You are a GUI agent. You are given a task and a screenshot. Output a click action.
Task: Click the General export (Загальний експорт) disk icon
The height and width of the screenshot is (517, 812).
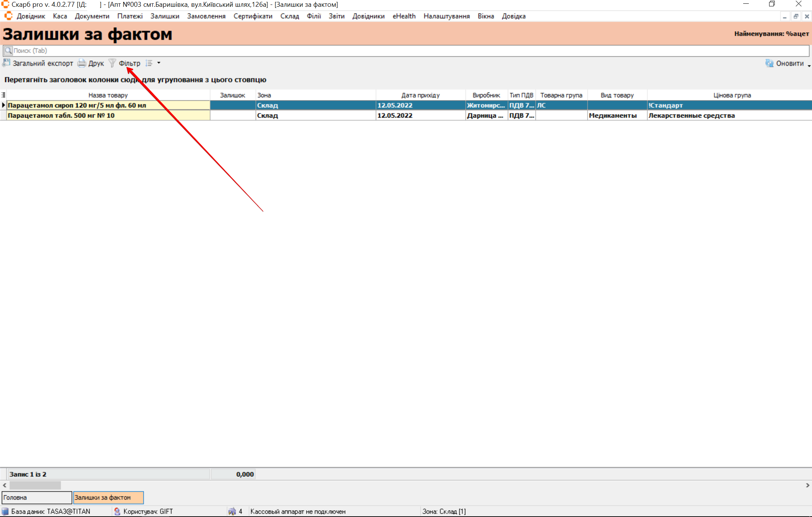click(x=6, y=63)
